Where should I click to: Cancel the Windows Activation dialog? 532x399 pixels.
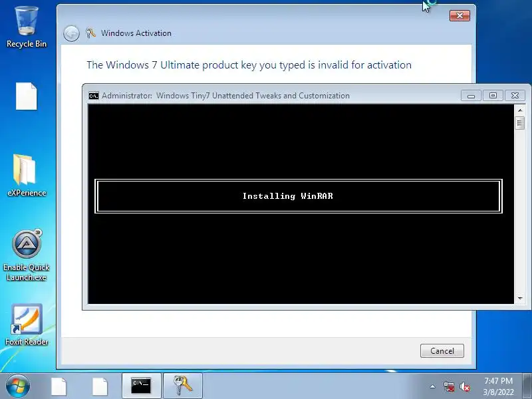(442, 351)
